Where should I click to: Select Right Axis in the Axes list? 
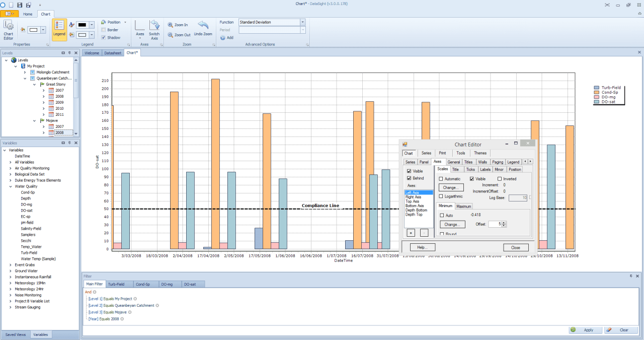[413, 197]
